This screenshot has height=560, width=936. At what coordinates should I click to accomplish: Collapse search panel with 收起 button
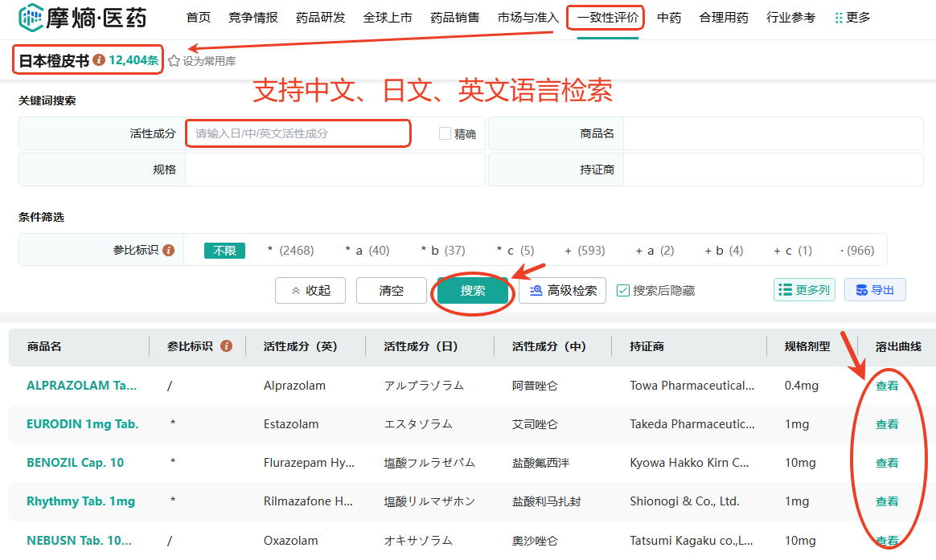310,291
